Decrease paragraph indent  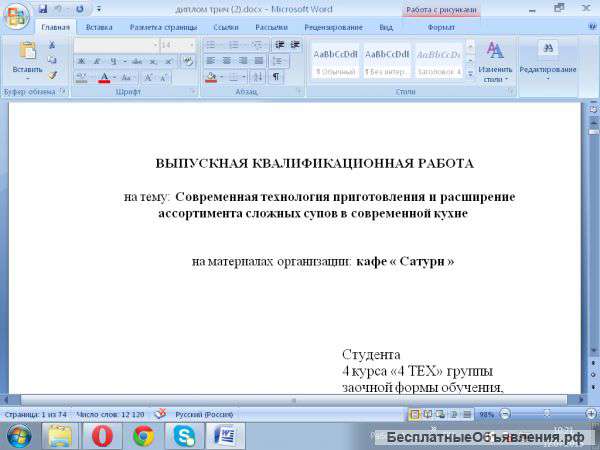click(x=280, y=45)
